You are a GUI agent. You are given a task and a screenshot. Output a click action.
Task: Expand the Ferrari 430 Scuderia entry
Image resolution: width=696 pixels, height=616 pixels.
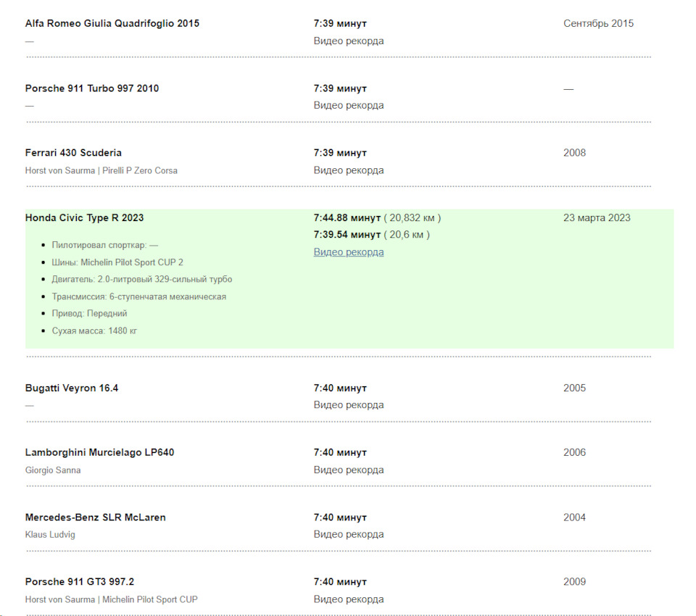pyautogui.click(x=73, y=153)
